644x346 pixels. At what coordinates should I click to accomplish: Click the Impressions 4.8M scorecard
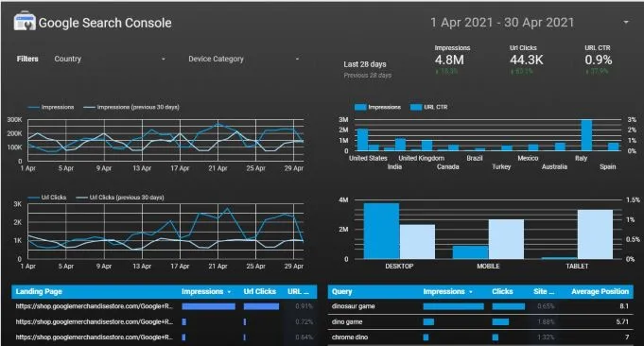tap(452, 60)
